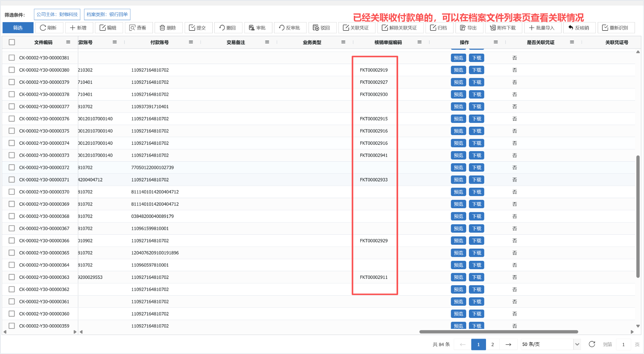Click the 审批 approve toolbar button
The height and width of the screenshot is (354, 644).
pyautogui.click(x=258, y=28)
